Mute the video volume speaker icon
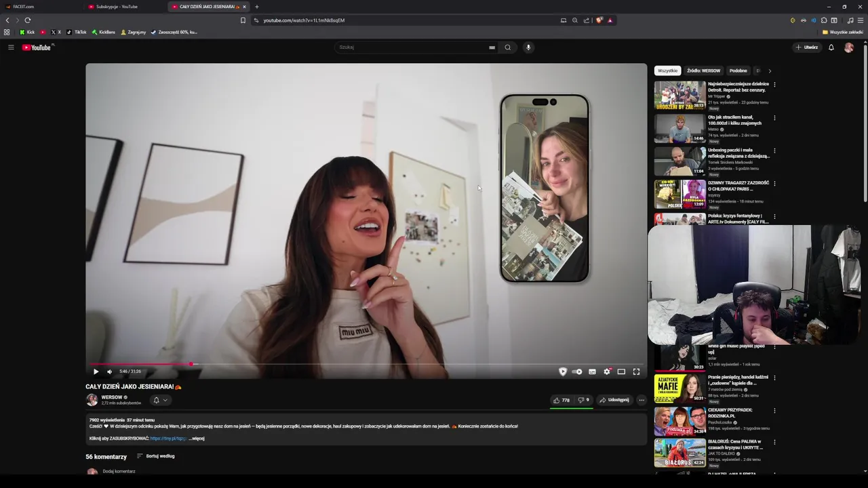Screen dimensions: 868x488 [109, 371]
